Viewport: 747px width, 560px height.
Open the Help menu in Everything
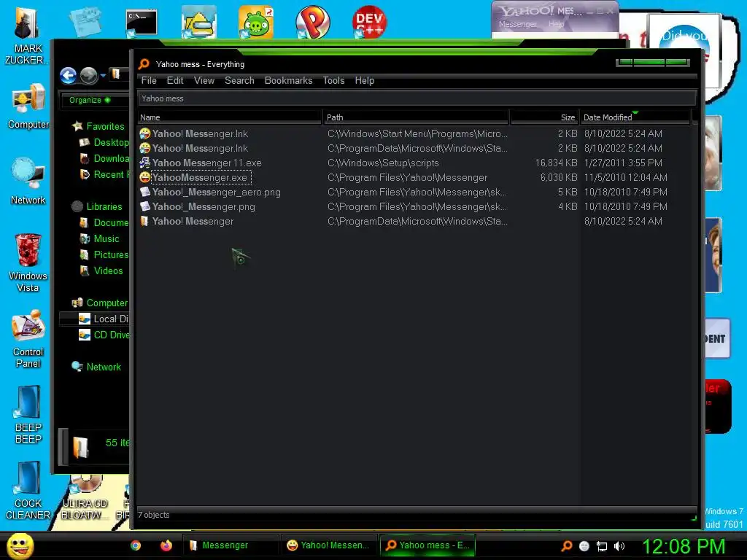coord(365,80)
